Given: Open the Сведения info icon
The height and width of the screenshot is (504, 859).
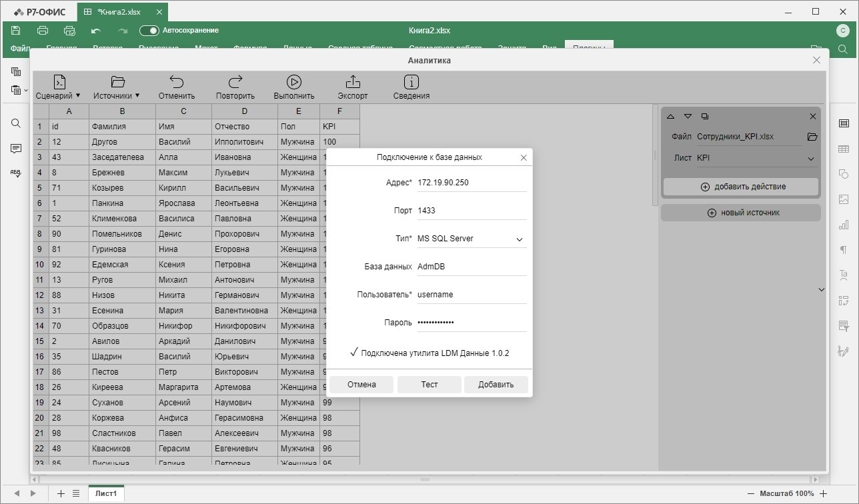Looking at the screenshot, I should click(x=411, y=87).
